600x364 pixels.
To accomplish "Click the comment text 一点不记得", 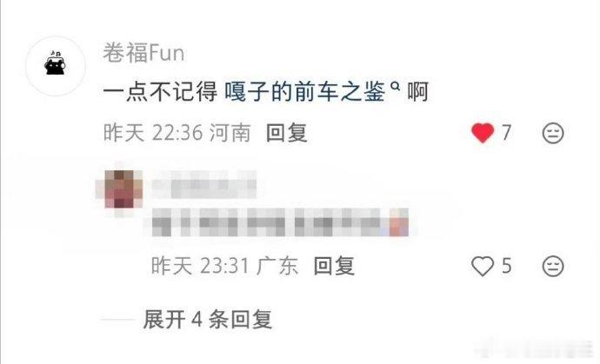I will pos(160,92).
